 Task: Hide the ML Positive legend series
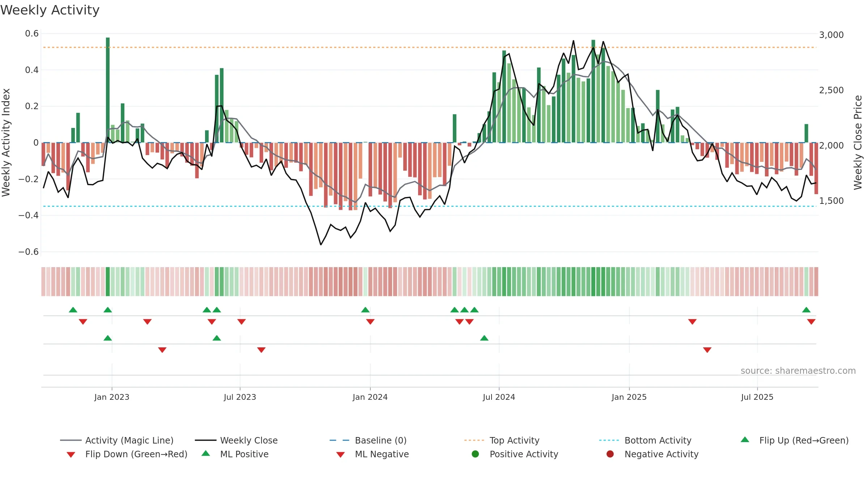235,454
